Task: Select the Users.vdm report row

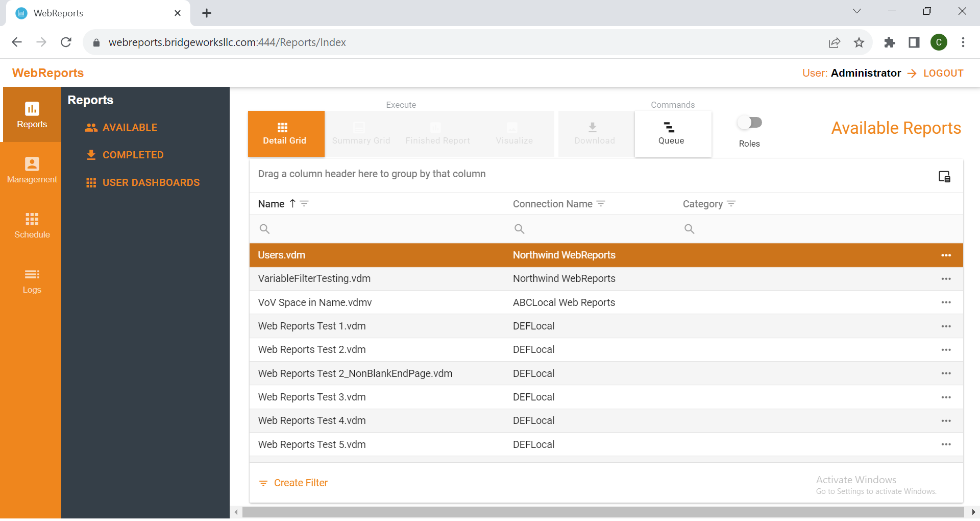Action: [x=606, y=255]
